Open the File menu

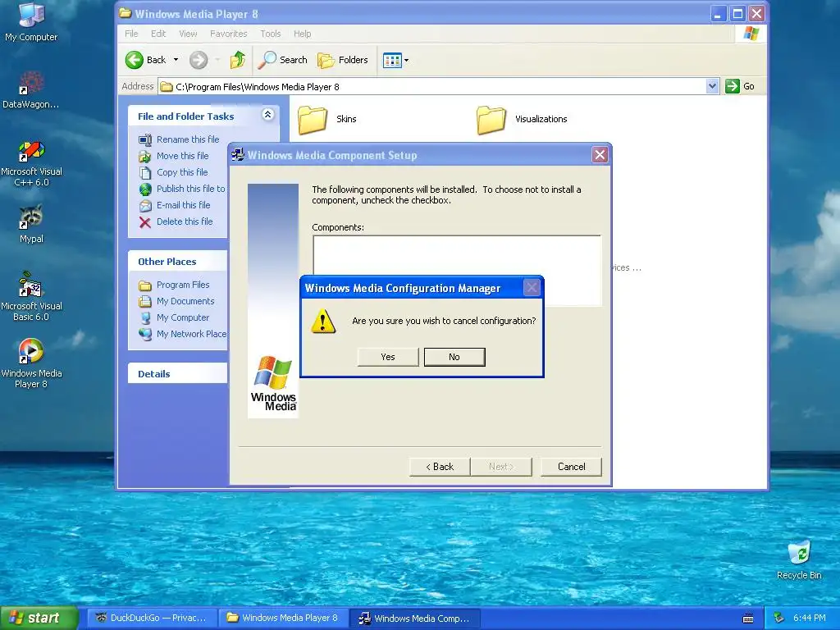coord(131,34)
